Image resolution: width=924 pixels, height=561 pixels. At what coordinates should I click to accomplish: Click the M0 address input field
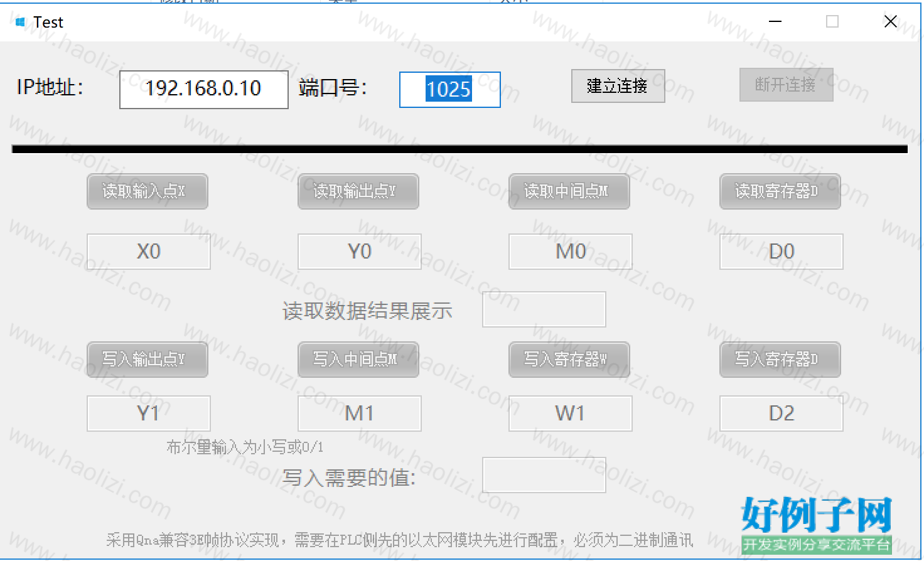[571, 252]
